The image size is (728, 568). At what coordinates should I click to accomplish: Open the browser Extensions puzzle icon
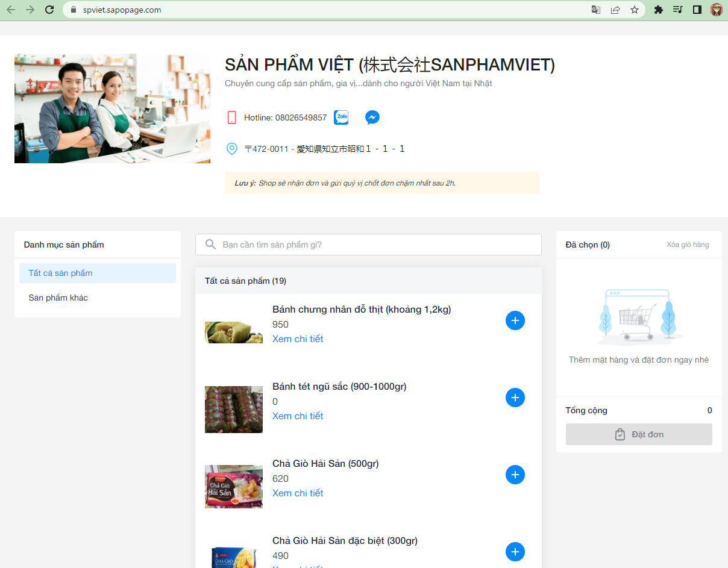point(659,10)
